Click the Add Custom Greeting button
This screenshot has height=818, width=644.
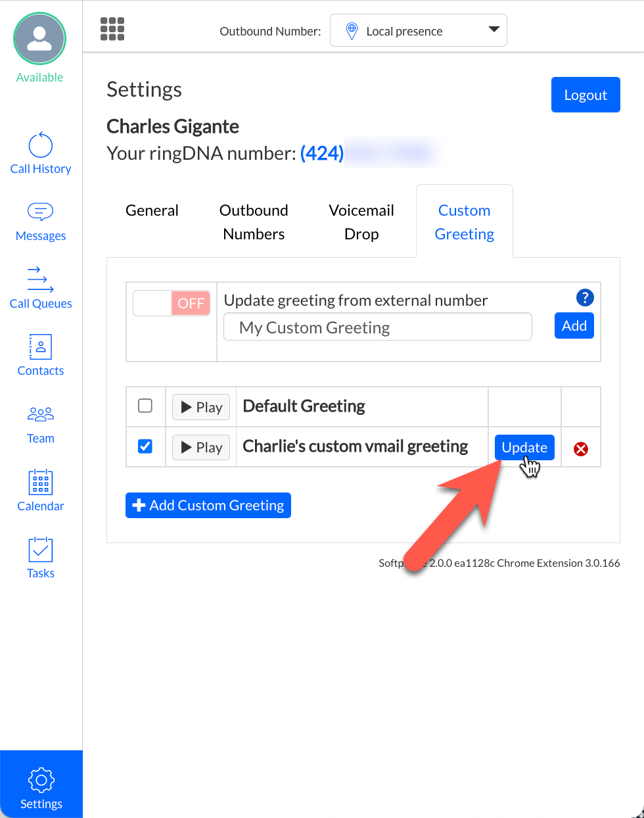[208, 505]
